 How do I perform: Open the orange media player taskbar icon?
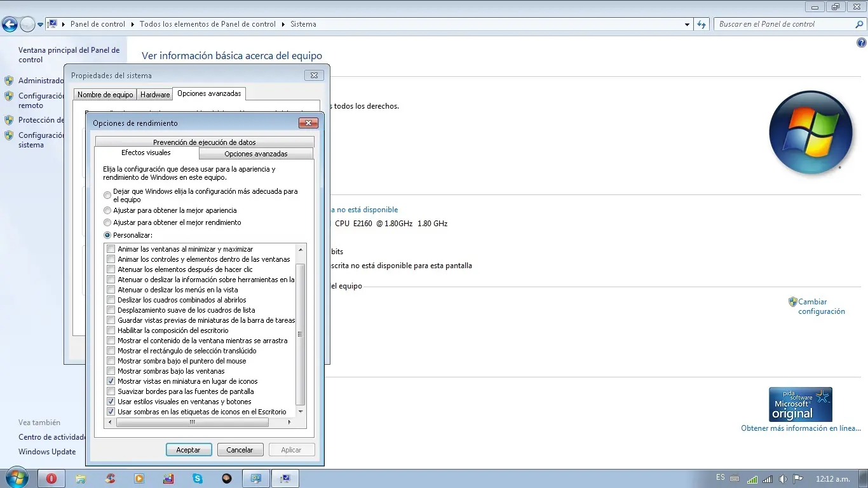pos(139,478)
